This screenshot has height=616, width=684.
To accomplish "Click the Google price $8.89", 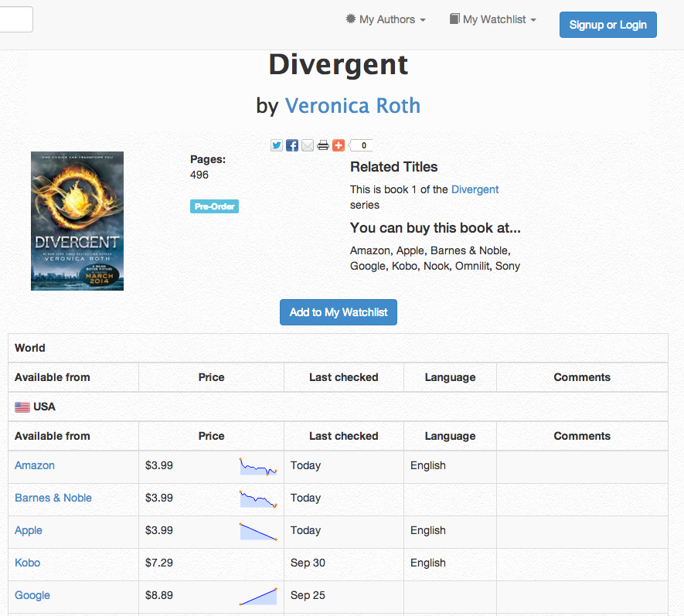I will coord(159,595).
